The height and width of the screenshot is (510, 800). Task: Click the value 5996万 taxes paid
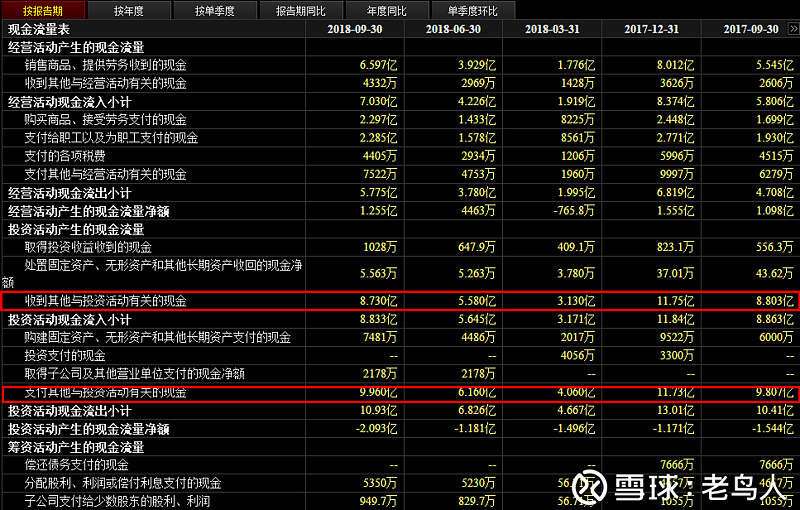pyautogui.click(x=677, y=156)
